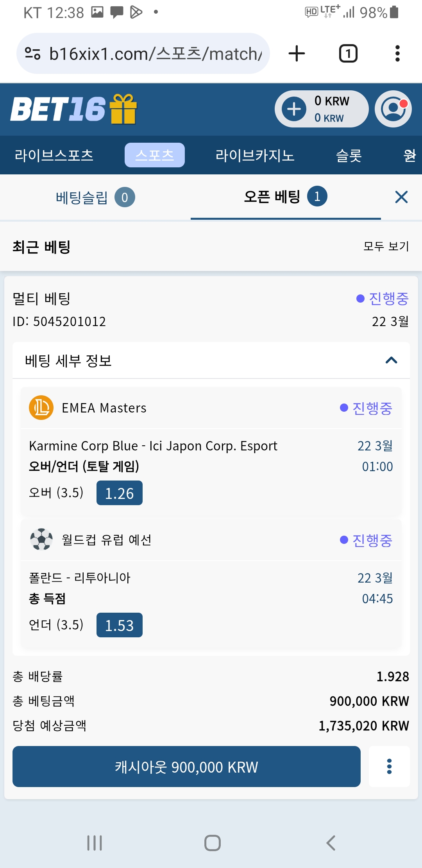Select the 오픈 베팅 tab
This screenshot has height=868, width=422.
tap(285, 197)
